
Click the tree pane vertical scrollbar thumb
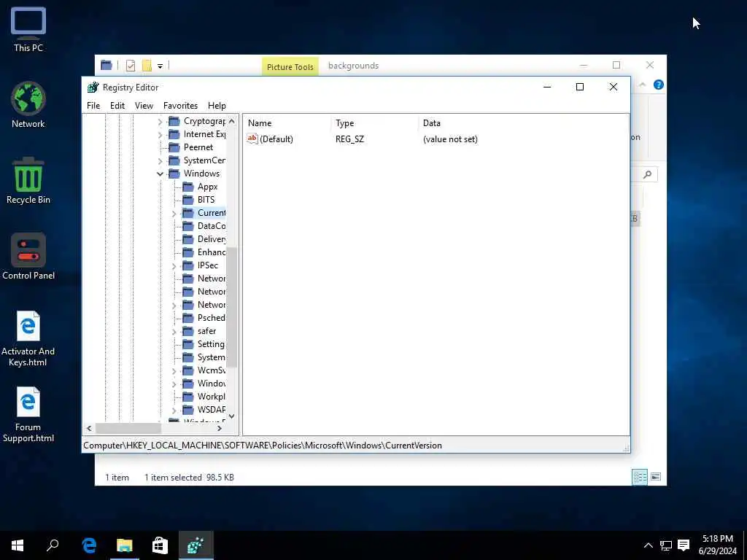(x=231, y=307)
